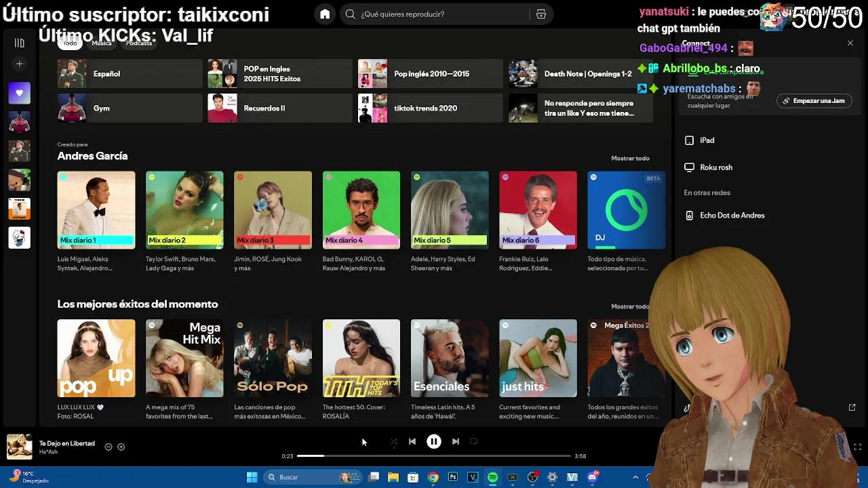Click Andres García section heading
868x488 pixels.
tap(92, 156)
